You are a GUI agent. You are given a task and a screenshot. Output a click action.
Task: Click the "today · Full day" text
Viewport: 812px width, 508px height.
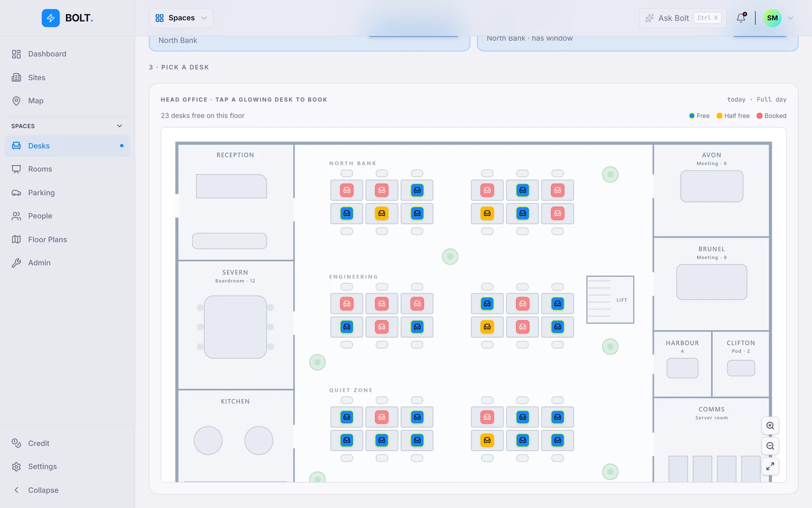(757, 100)
